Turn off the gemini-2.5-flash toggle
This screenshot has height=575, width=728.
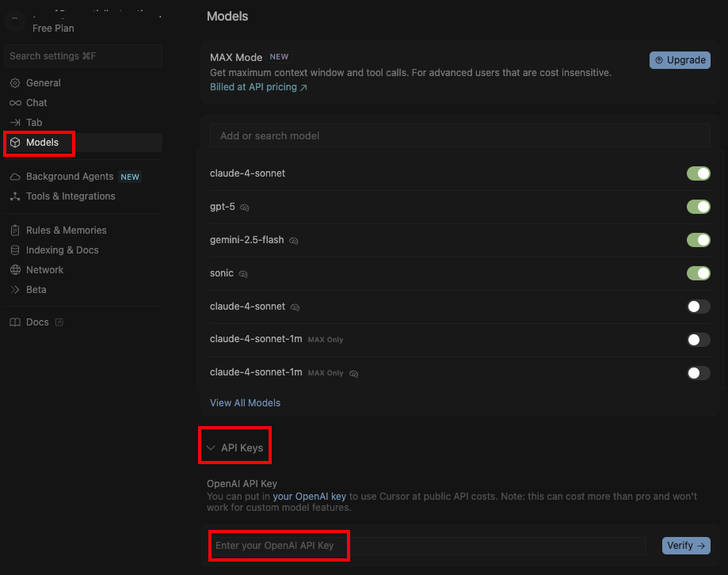click(698, 240)
